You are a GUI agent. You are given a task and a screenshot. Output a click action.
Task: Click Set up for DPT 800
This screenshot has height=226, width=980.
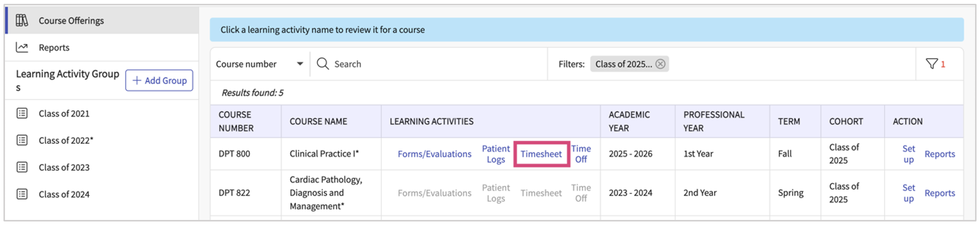(908, 154)
